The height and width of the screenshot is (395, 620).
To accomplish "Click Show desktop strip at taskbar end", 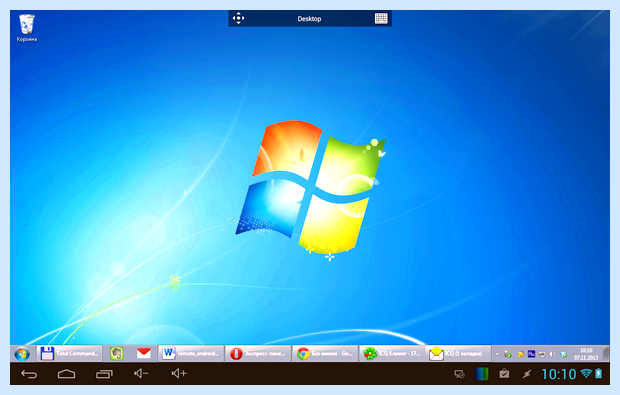I will pos(606,353).
